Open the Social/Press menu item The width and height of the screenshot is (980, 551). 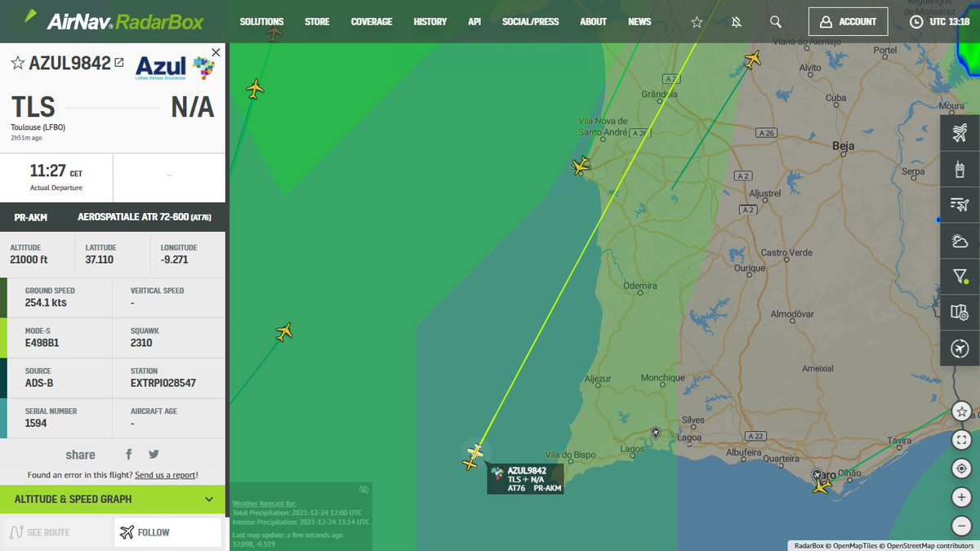tap(531, 22)
